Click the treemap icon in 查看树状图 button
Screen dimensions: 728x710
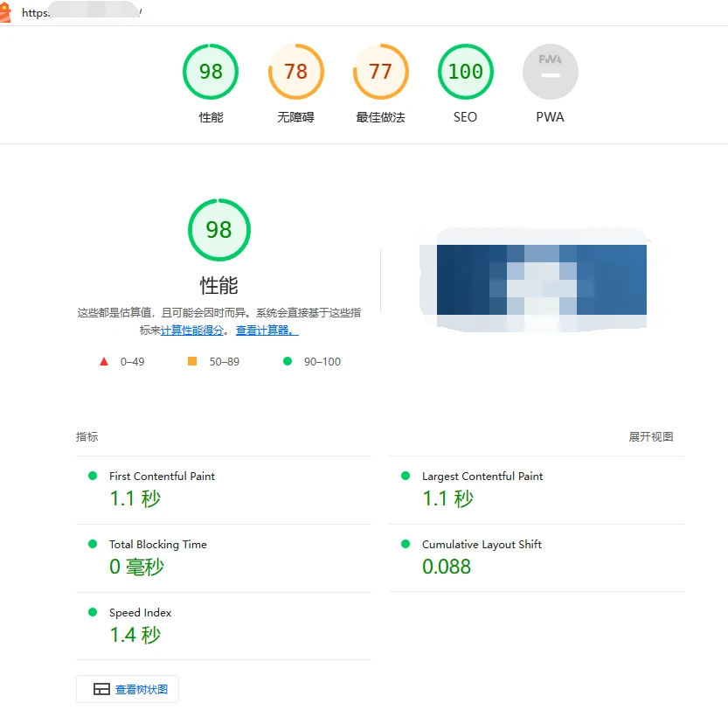tap(101, 690)
